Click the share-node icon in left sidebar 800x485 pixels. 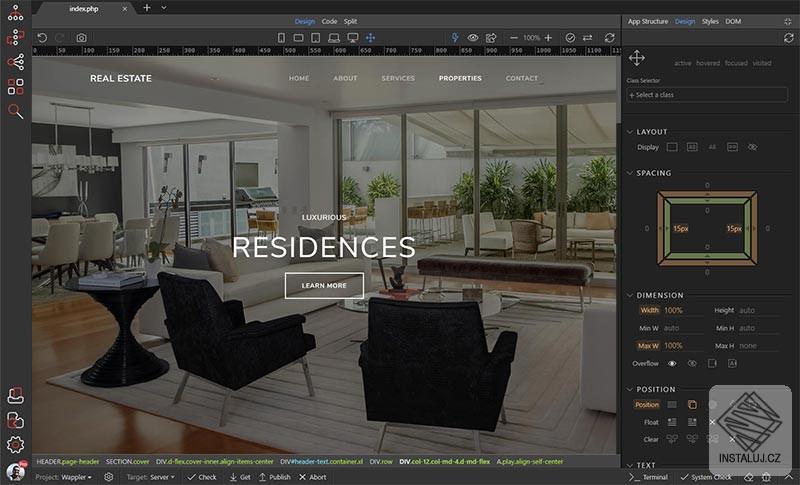click(x=15, y=62)
